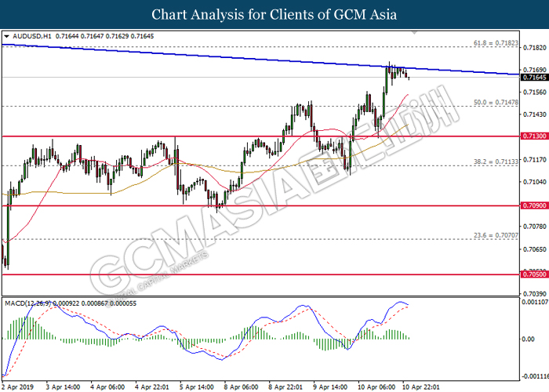Click the 10 Apr 06:00 time label
The image size is (549, 392).
[376, 387]
